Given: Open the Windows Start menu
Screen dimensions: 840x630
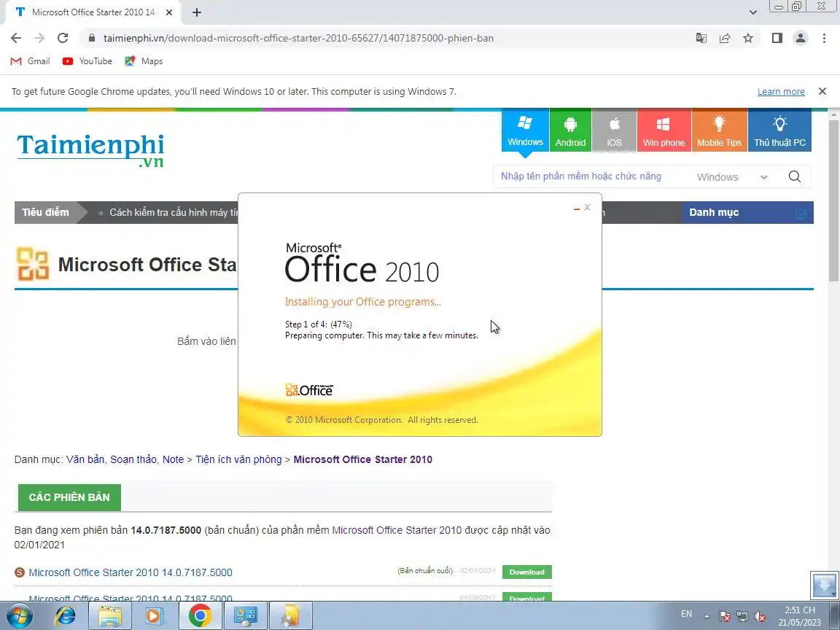Looking at the screenshot, I should click(x=19, y=615).
